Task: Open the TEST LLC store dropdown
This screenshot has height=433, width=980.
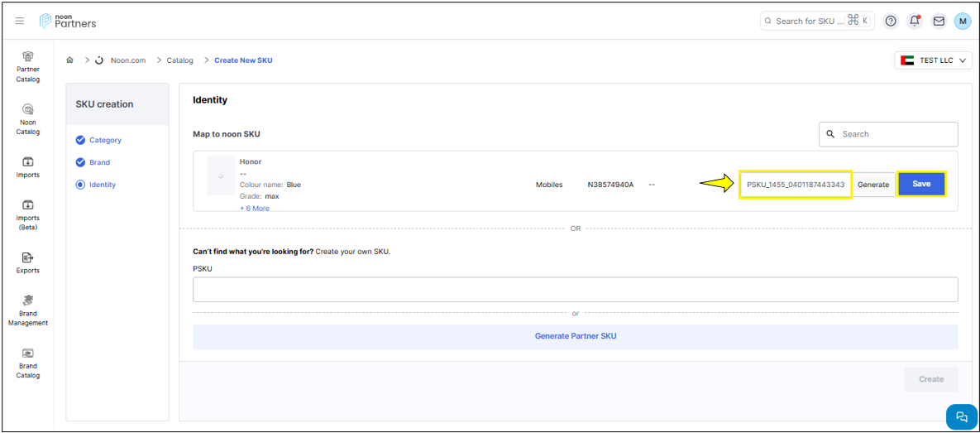Action: (933, 60)
